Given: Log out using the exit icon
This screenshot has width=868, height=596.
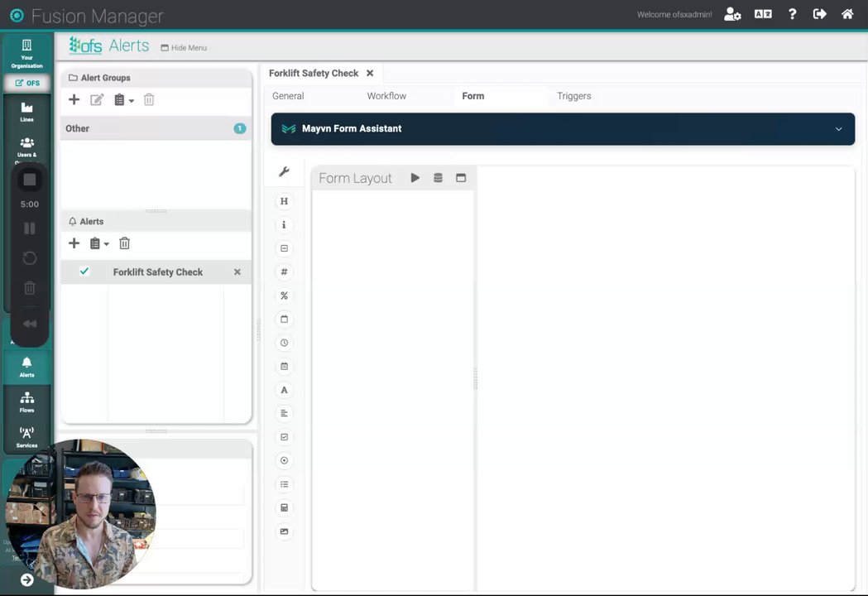Looking at the screenshot, I should point(819,14).
